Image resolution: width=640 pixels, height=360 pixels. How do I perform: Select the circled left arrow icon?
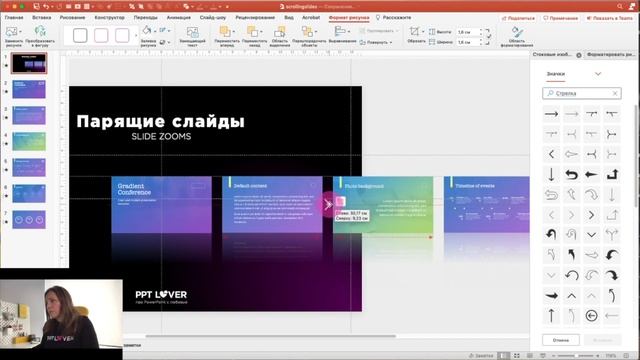coord(591,316)
